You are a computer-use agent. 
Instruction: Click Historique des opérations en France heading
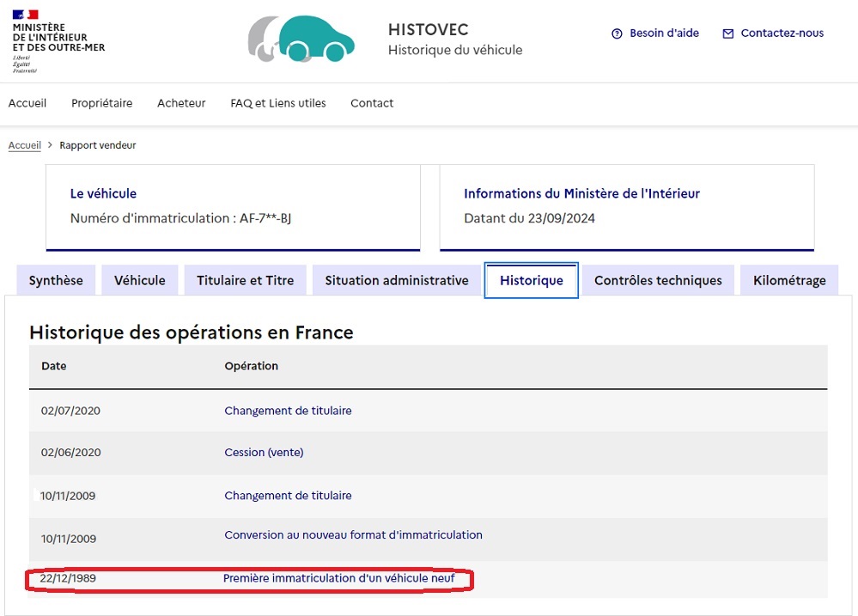(192, 332)
